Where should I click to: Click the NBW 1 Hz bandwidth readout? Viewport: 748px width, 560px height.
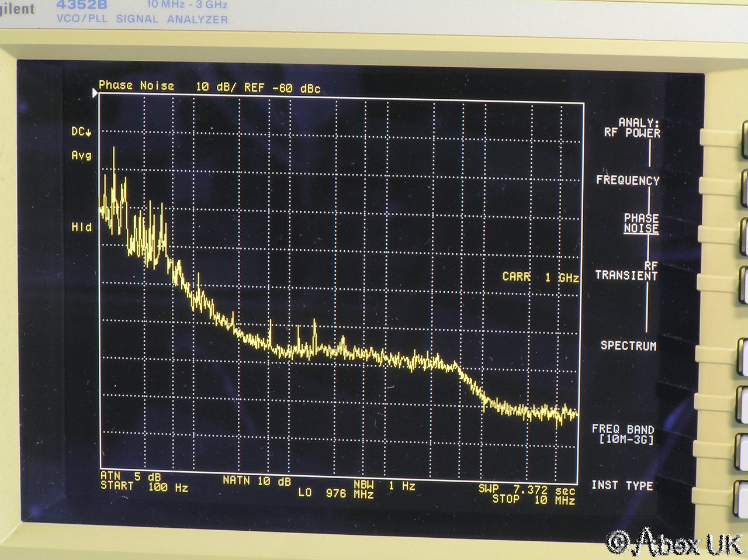tap(384, 485)
